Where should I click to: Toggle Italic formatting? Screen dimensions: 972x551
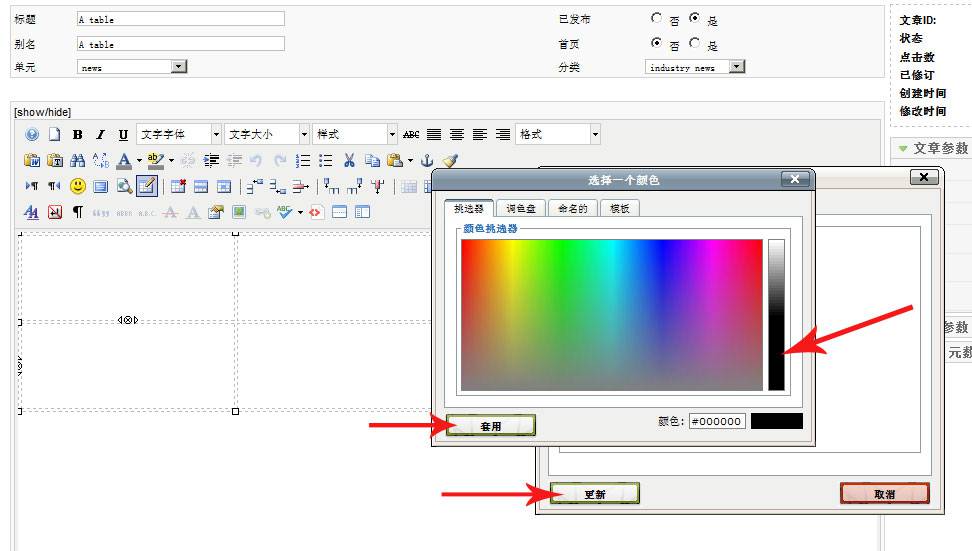[100, 134]
